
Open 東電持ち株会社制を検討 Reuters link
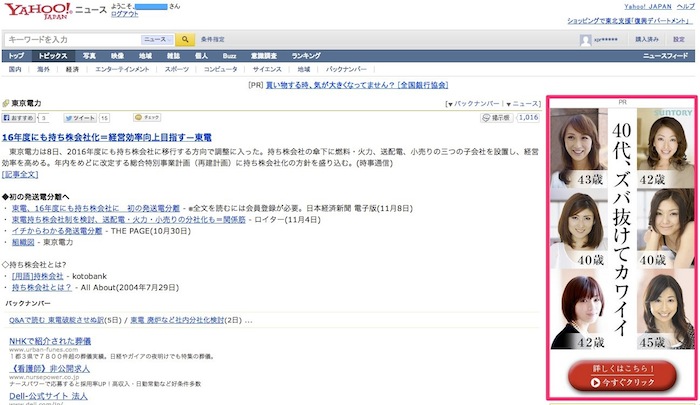129,220
